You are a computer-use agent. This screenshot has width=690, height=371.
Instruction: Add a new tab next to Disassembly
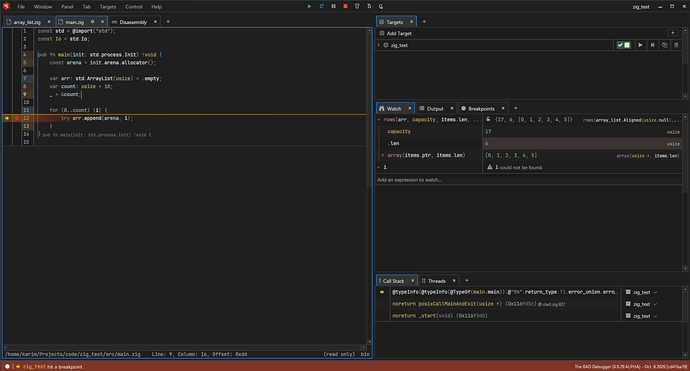(x=168, y=22)
